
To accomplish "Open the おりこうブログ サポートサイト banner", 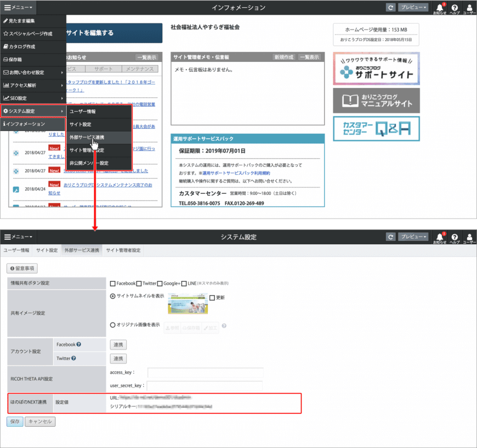I will point(376,68).
